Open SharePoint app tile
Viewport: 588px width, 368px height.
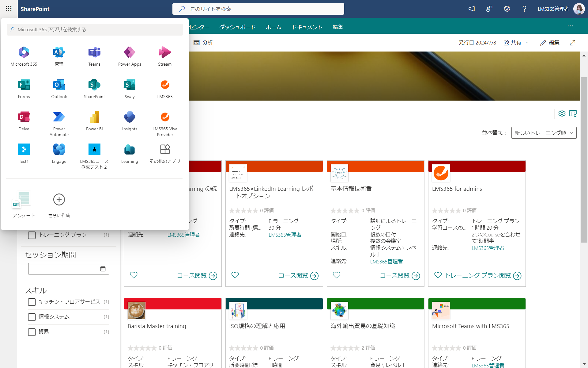tap(94, 89)
